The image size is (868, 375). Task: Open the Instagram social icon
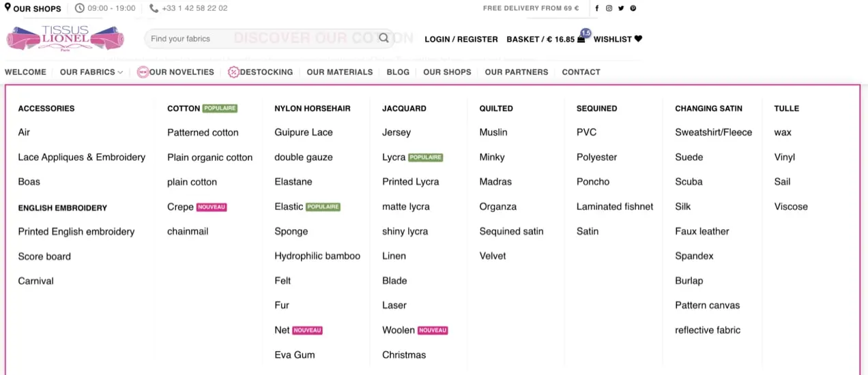[x=609, y=8]
